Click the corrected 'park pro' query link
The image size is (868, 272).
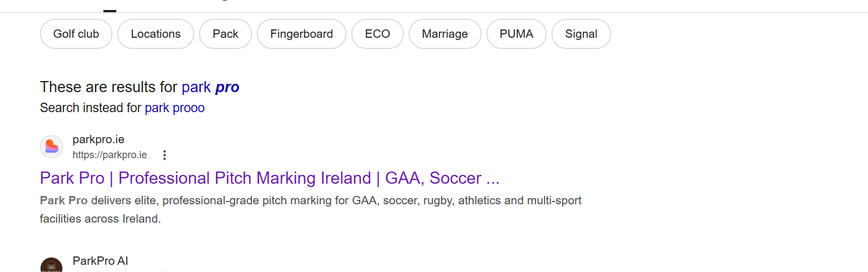click(x=210, y=87)
